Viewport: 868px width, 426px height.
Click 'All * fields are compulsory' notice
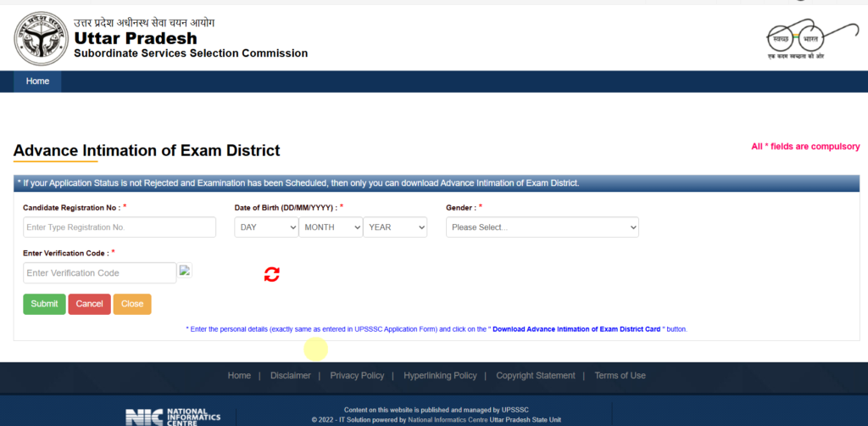tap(805, 147)
